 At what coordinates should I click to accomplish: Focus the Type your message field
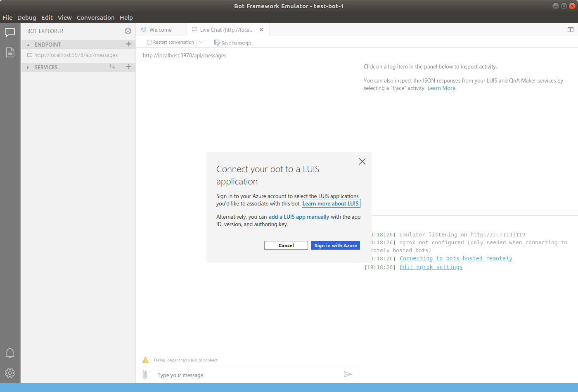(248, 375)
